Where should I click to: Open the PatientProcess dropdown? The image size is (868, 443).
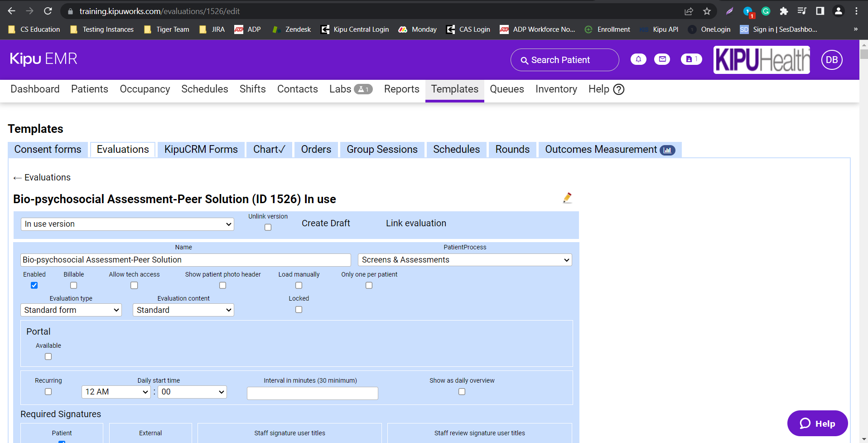pos(465,260)
